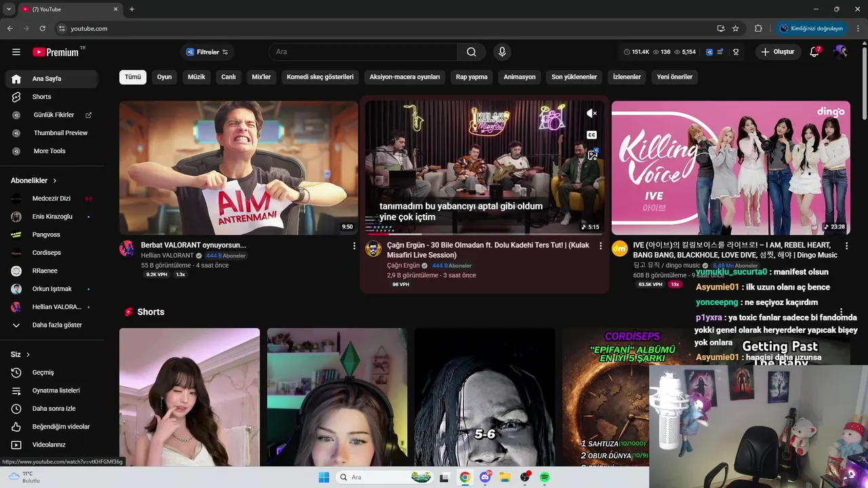
Task: Click the blue vidIQ icon in the stats toolbar
Action: (x=709, y=52)
